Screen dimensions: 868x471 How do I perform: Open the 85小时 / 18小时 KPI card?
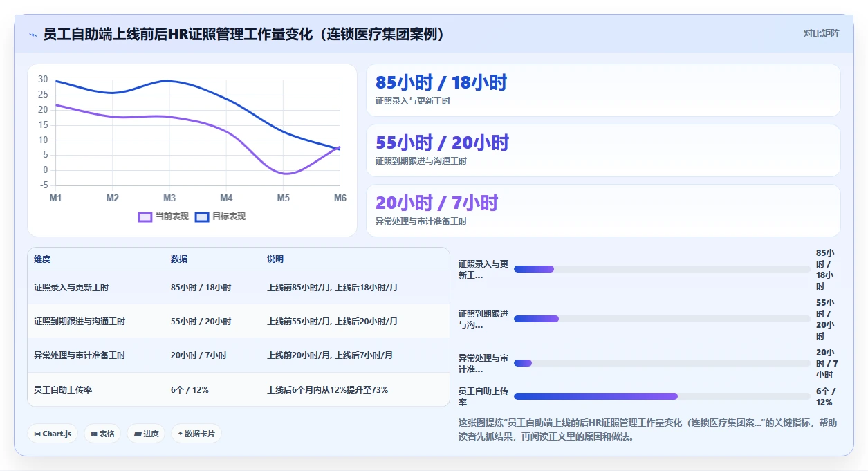pyautogui.click(x=603, y=91)
